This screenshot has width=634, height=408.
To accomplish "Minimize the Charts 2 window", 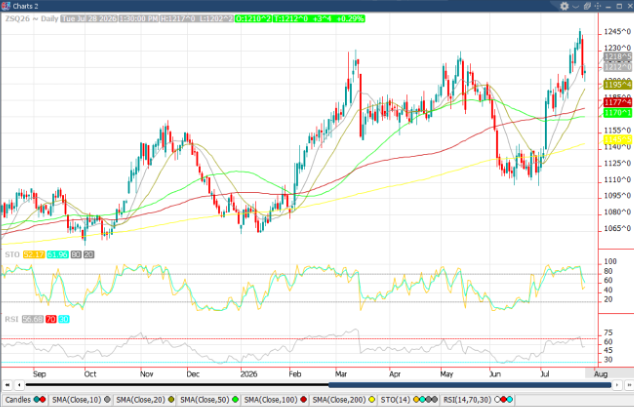I will [x=608, y=7].
